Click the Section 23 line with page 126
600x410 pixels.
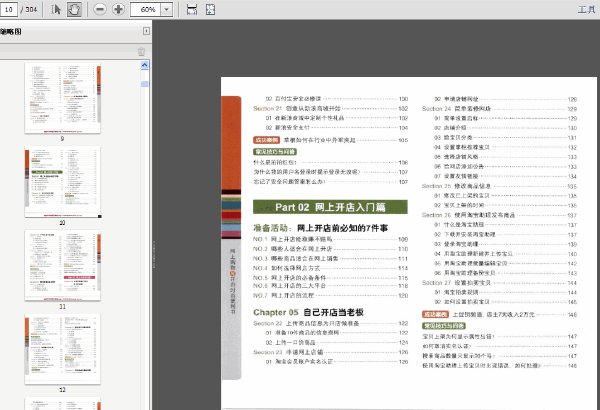[330, 352]
